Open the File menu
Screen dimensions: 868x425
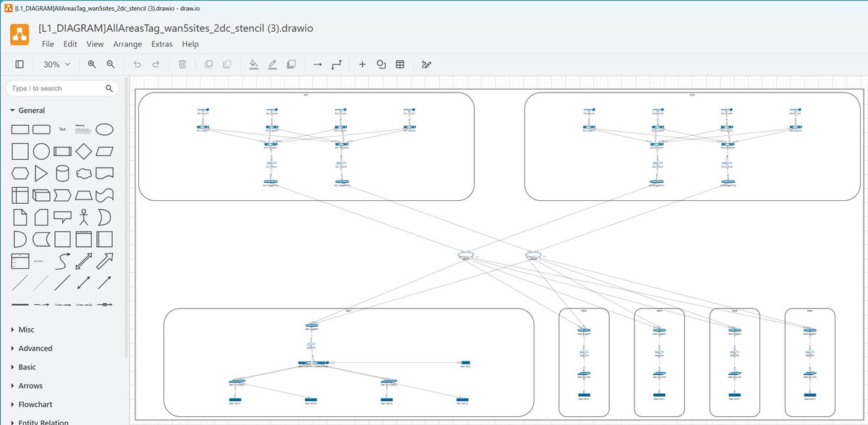[48, 44]
